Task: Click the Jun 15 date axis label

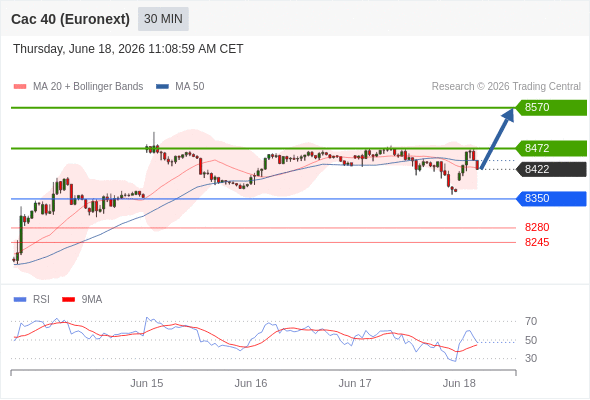Action: (x=147, y=383)
